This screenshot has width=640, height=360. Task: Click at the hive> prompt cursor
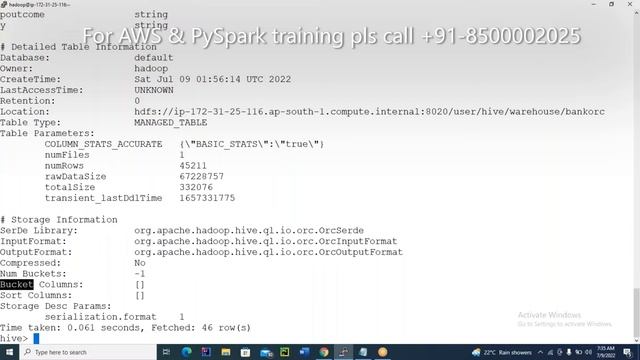[x=36, y=338]
